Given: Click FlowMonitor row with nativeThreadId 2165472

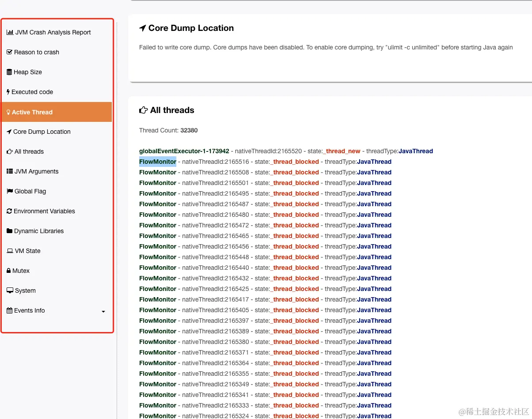Looking at the screenshot, I should [265, 225].
